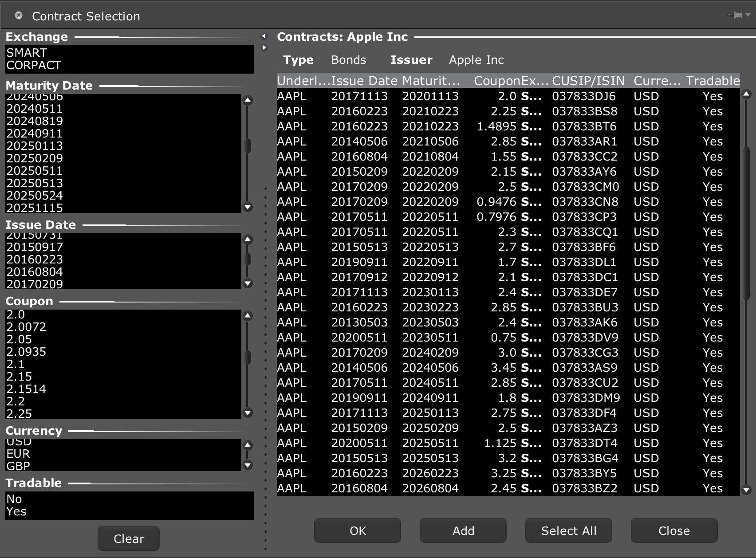Viewport: 756px width, 558px height.
Task: Click coupon value 0.9476 cell
Action: [496, 202]
